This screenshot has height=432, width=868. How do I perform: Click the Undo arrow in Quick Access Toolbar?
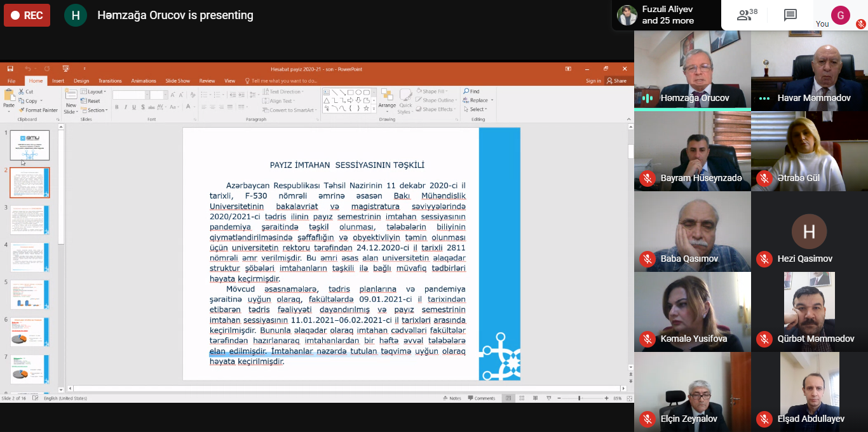click(x=27, y=69)
